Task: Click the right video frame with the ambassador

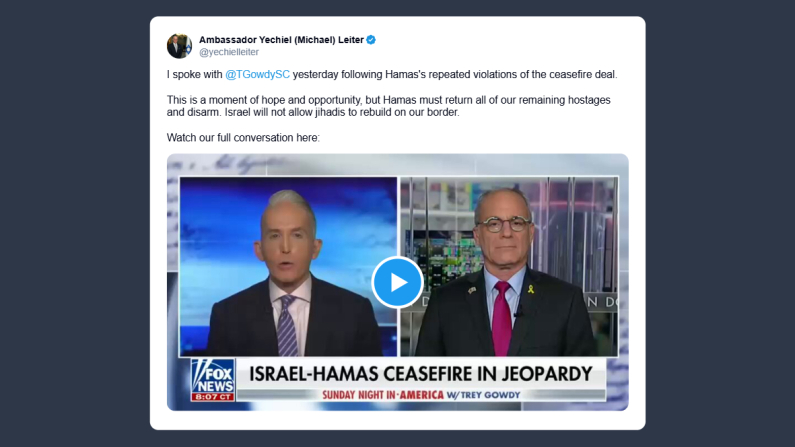Action: point(509,267)
